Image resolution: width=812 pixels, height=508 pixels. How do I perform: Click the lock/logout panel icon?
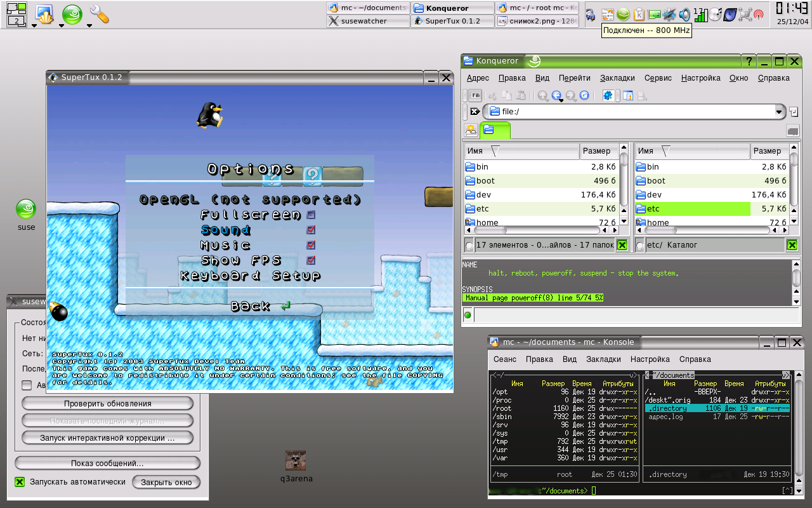click(591, 14)
